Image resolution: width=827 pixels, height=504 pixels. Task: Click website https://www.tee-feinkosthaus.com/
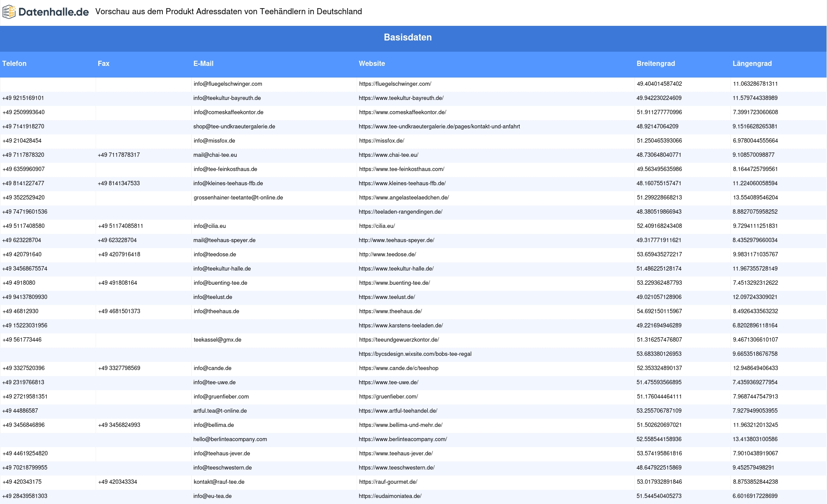tap(402, 169)
